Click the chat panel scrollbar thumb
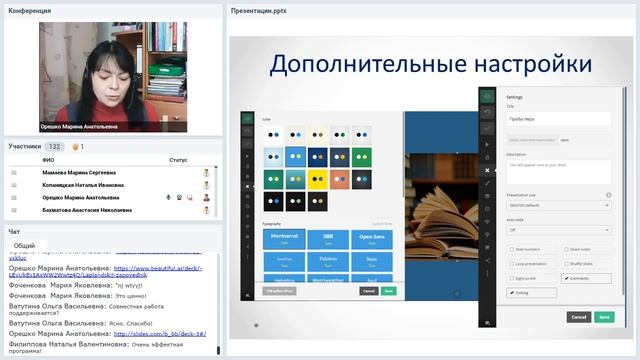Screen dimensions: 640x360 (218, 350)
